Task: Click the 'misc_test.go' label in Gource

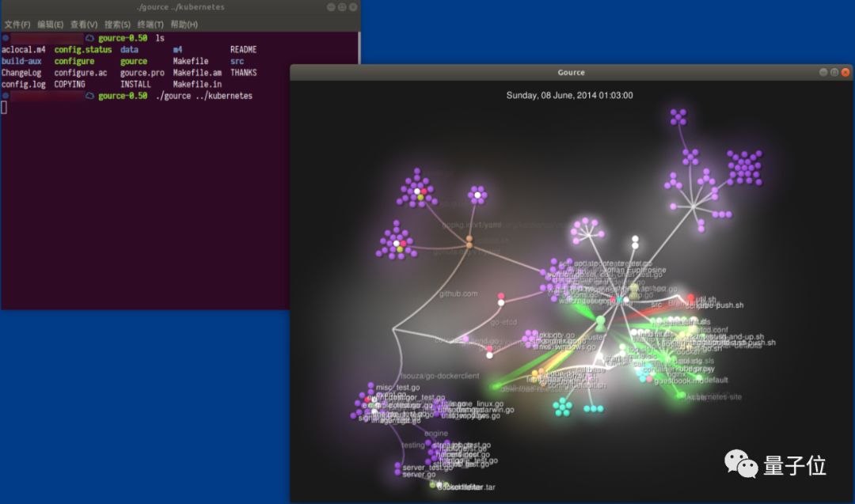Action: coord(398,388)
